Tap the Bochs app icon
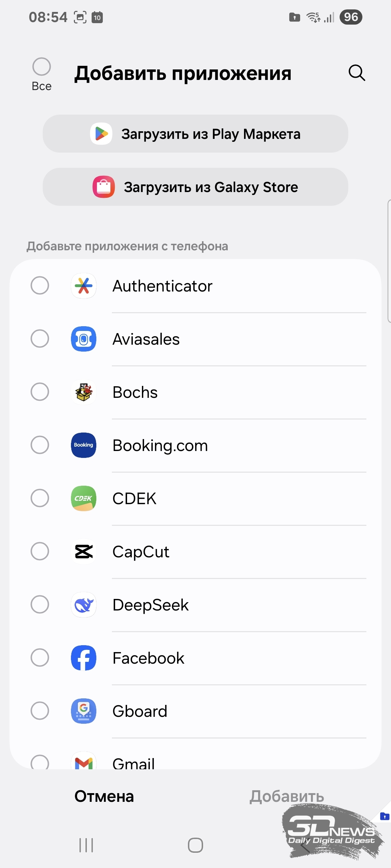Image resolution: width=391 pixels, height=868 pixels. tap(84, 392)
